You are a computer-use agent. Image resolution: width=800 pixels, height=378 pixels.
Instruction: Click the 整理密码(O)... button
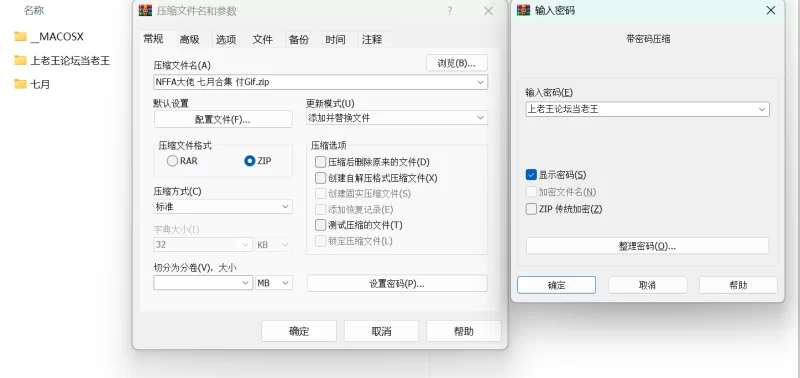pyautogui.click(x=647, y=246)
